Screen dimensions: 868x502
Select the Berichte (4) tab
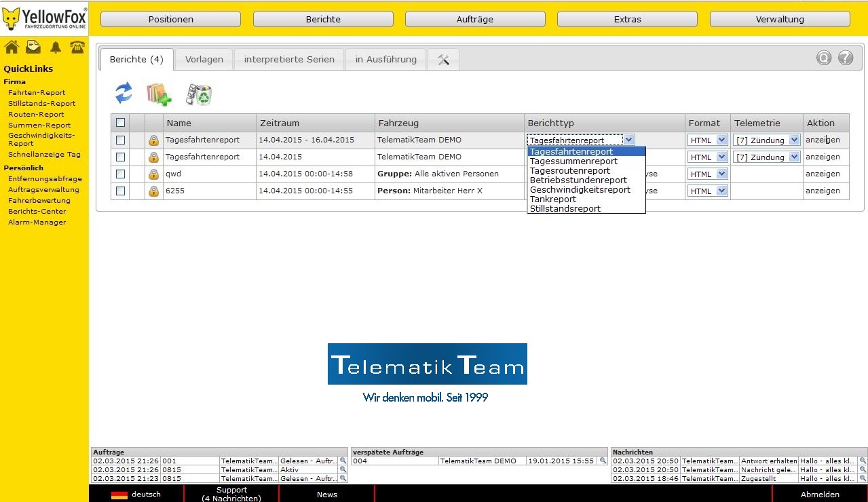pos(136,60)
